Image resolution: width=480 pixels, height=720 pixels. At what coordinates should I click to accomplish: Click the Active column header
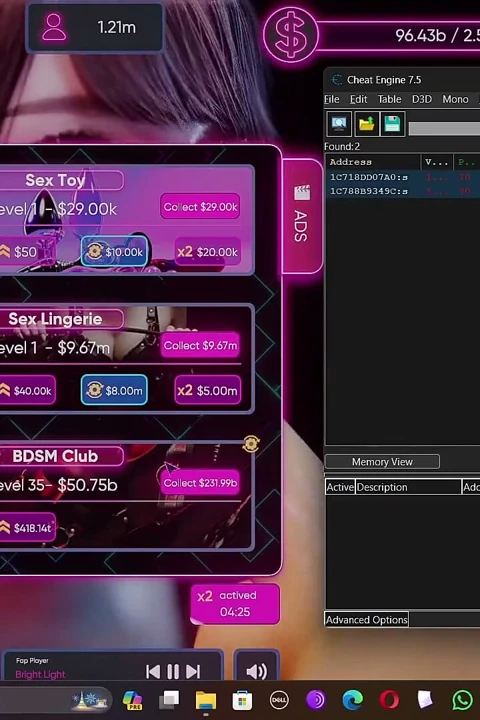coord(340,487)
